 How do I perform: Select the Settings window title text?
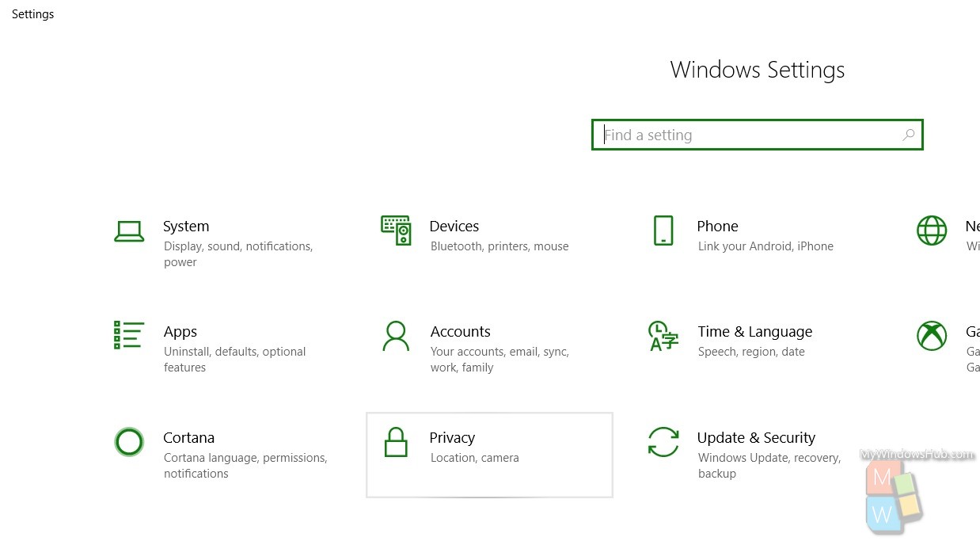click(x=33, y=14)
